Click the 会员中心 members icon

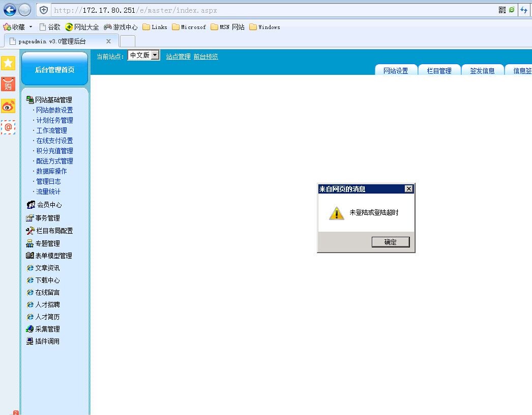coord(31,205)
